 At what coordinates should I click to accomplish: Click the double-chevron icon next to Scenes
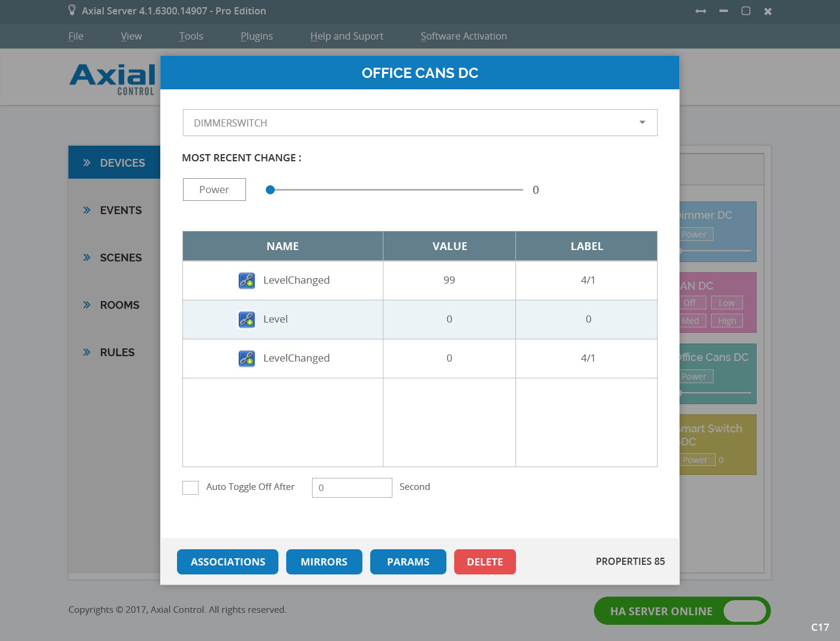[x=87, y=257]
